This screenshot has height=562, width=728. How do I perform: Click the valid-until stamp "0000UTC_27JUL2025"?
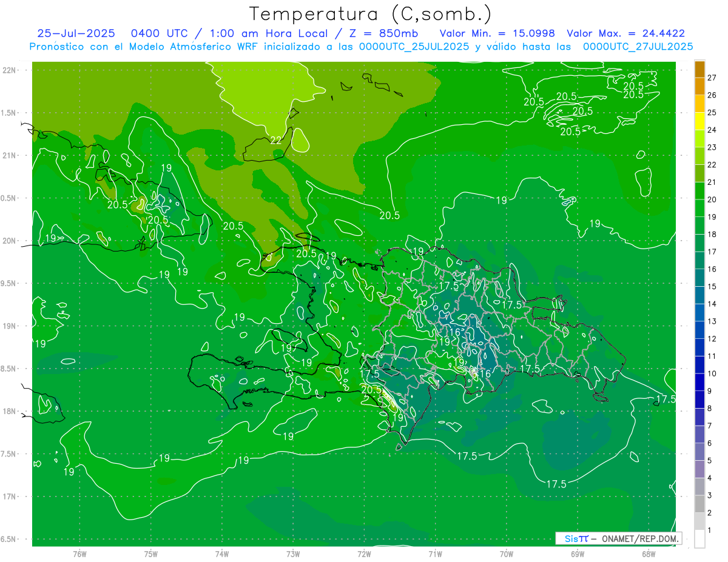[x=638, y=46]
